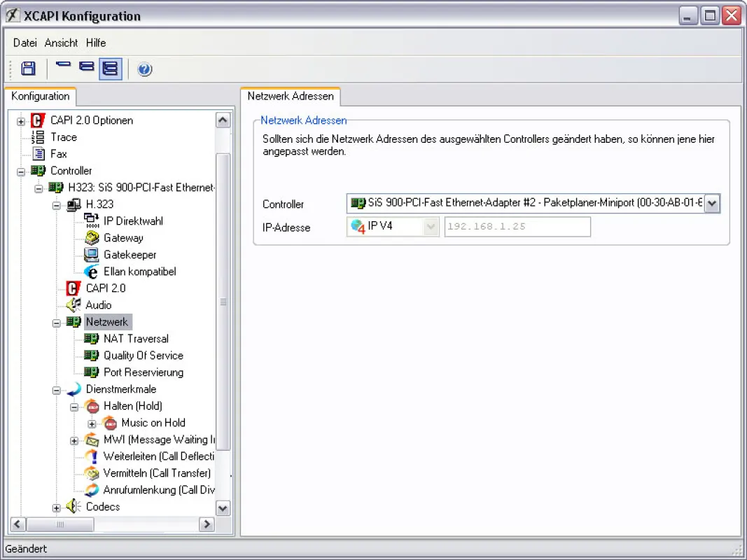The width and height of the screenshot is (747, 560).
Task: Click the tree vertical scrollbar up arrow
Action: (x=223, y=120)
